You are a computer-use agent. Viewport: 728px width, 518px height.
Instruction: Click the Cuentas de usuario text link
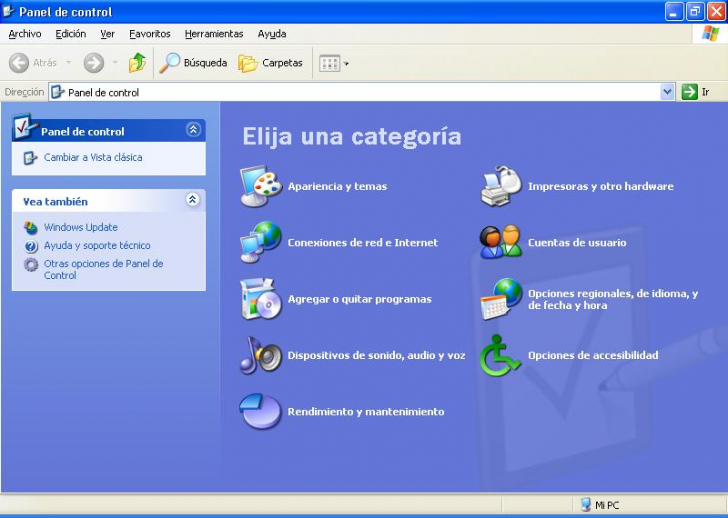577,242
